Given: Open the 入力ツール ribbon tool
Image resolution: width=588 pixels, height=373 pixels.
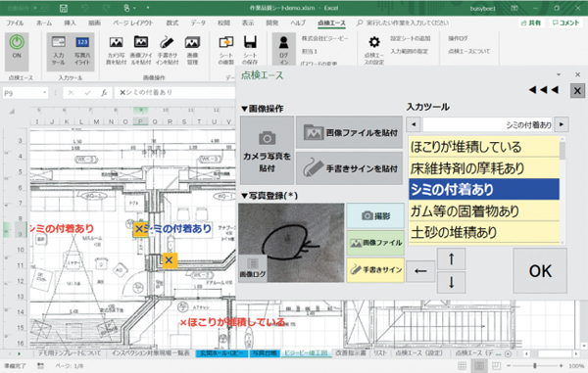Looking at the screenshot, I should click(x=59, y=51).
